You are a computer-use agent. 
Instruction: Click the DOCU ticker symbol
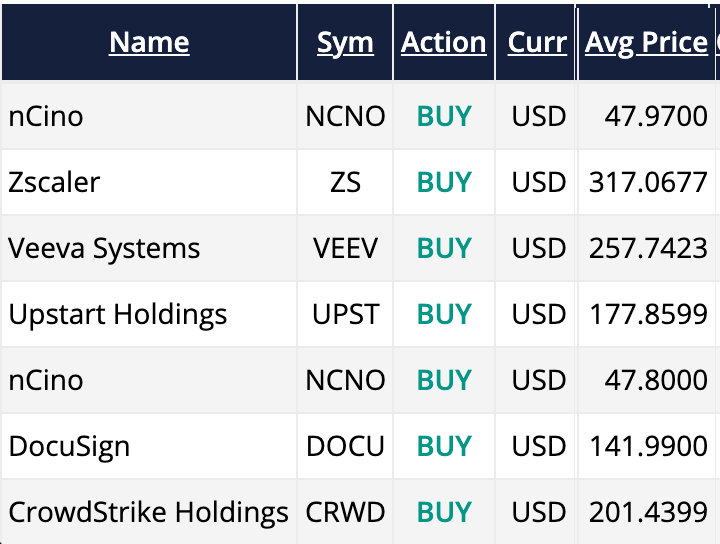345,446
